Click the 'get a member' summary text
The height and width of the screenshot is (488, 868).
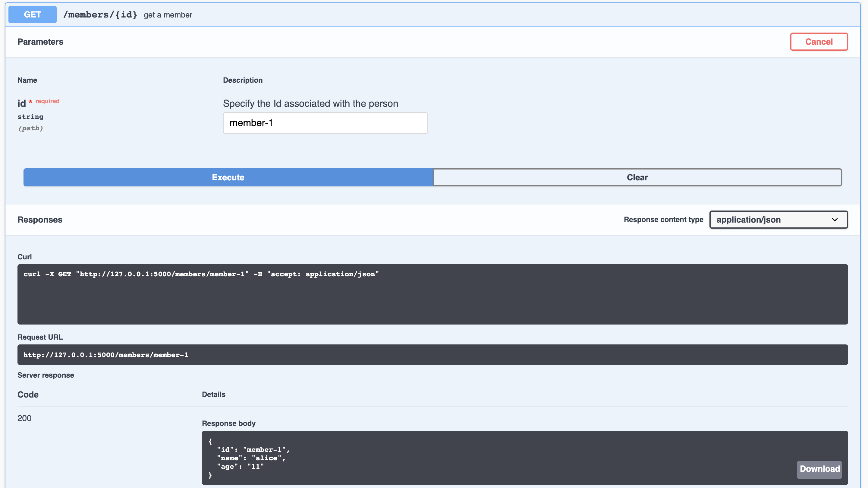[x=168, y=14]
